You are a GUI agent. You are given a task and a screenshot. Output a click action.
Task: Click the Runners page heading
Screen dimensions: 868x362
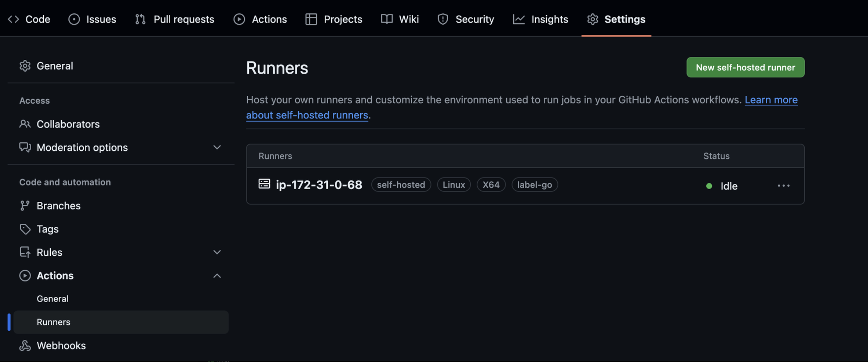[x=277, y=68]
